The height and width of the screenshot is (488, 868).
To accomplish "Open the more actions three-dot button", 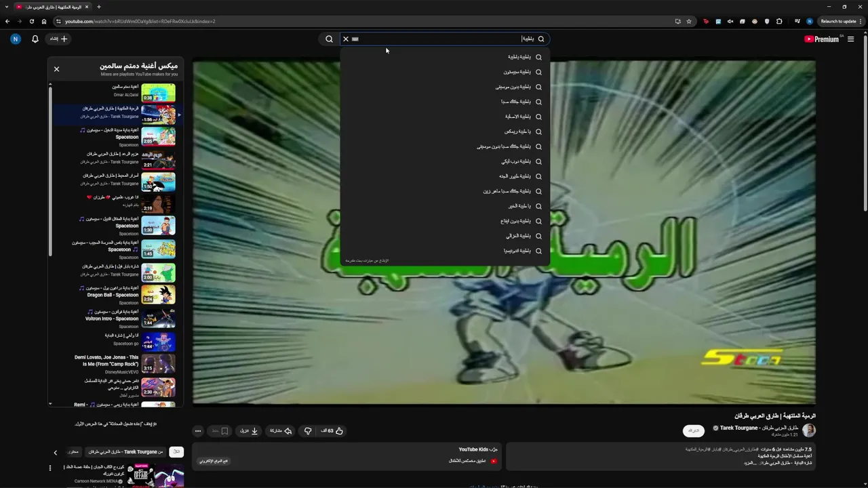I will pyautogui.click(x=198, y=430).
